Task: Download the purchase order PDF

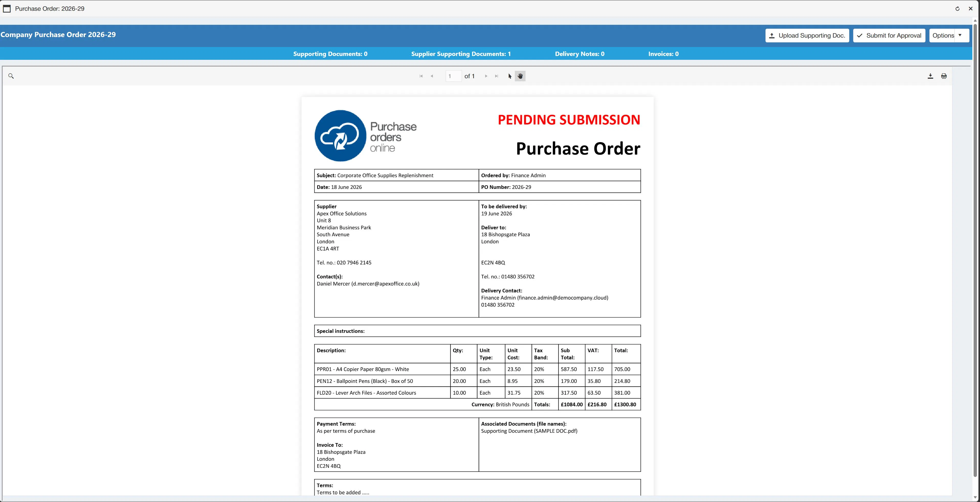Action: (x=930, y=76)
